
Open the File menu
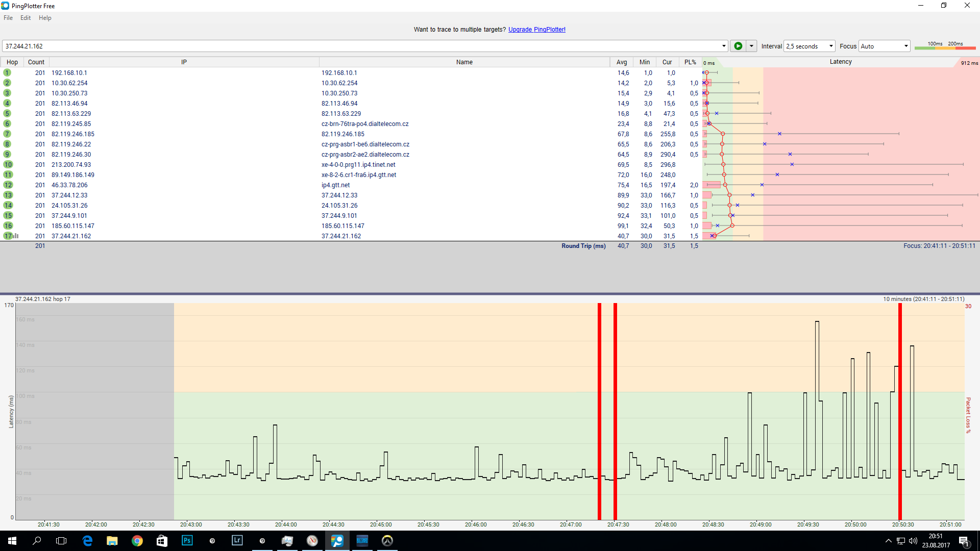tap(8, 18)
